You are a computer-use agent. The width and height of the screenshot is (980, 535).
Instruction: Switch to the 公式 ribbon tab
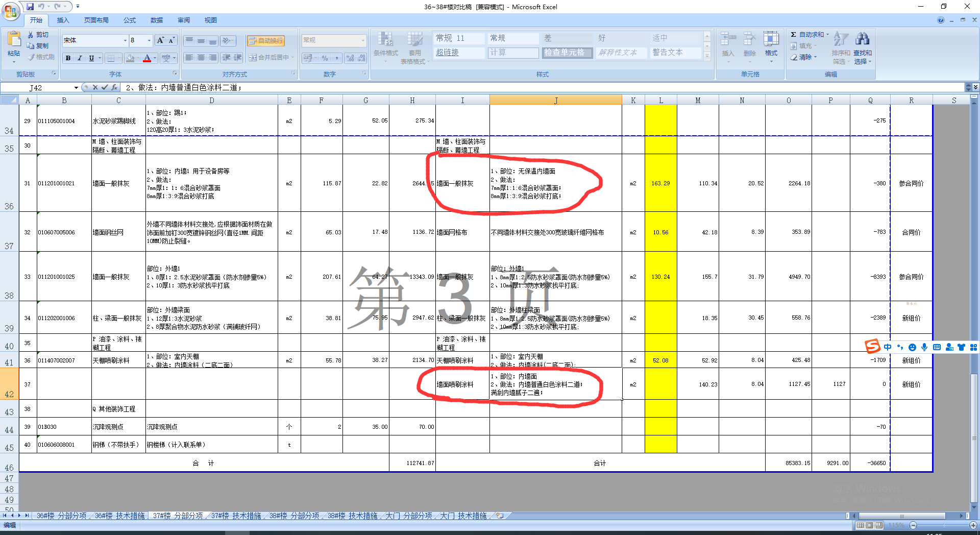coord(130,20)
